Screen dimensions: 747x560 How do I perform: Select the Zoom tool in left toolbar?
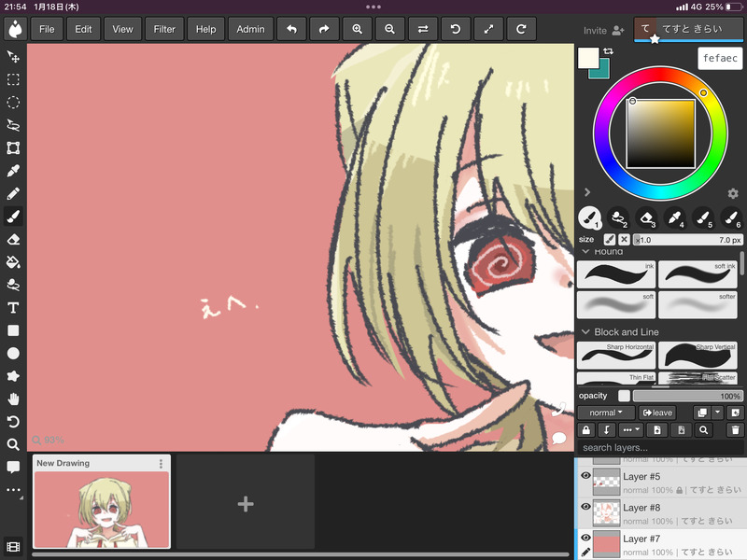(13, 445)
